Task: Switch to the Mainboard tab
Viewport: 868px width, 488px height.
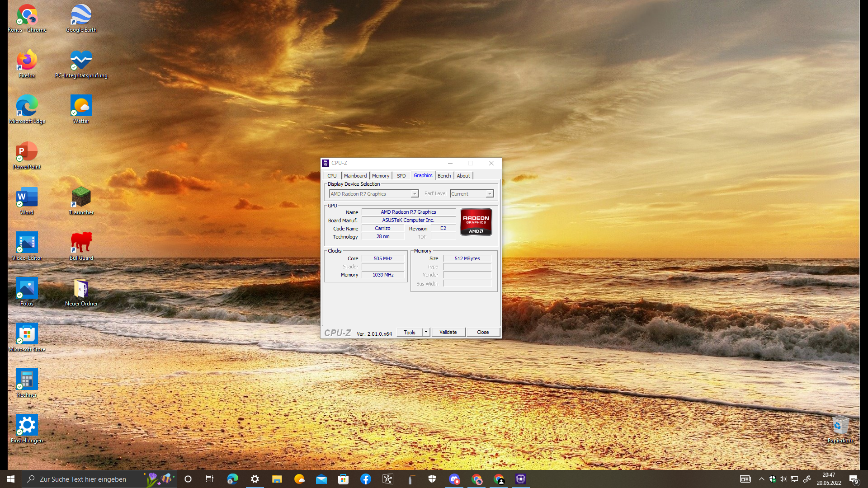Action: click(355, 176)
